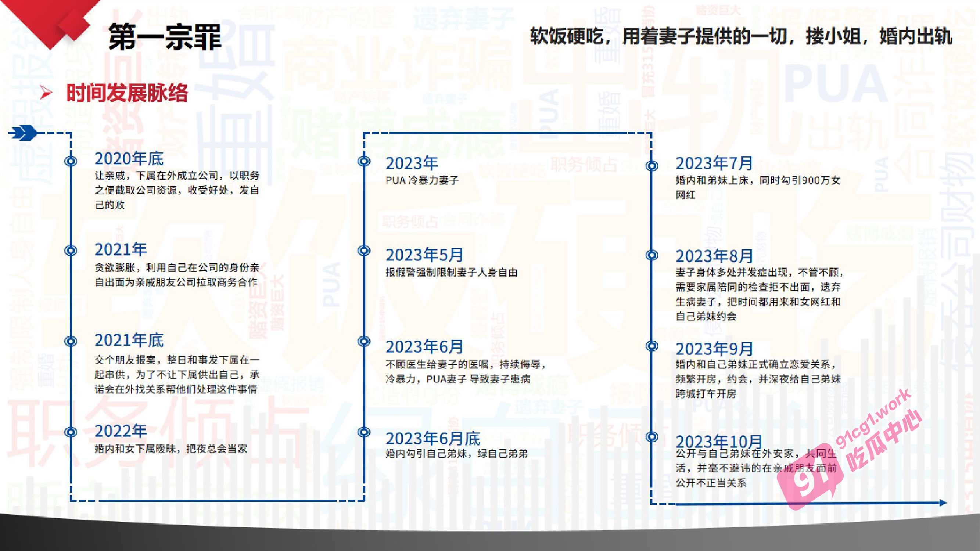Select the timeline marker beside 2023年6月底

pos(364,432)
